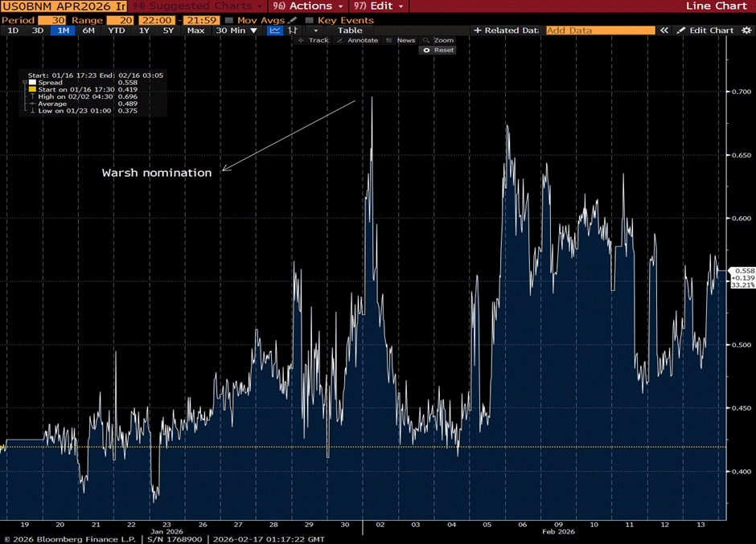Switch to the 6M range tab
The image size is (756, 544).
(88, 31)
